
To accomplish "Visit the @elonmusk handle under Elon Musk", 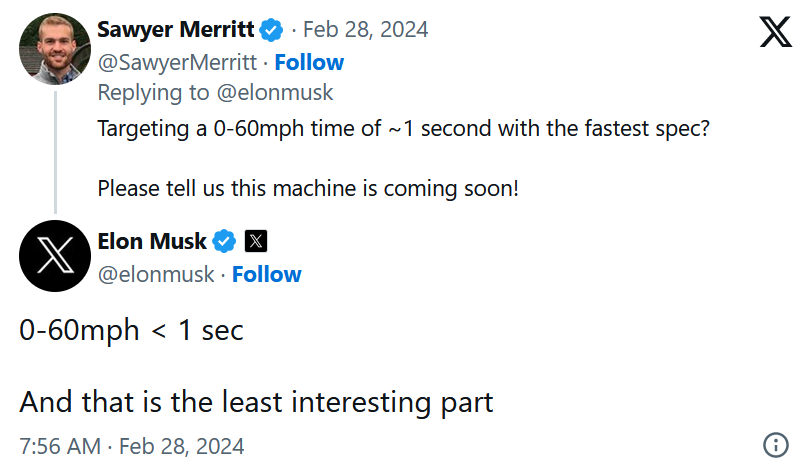I will tap(156, 274).
